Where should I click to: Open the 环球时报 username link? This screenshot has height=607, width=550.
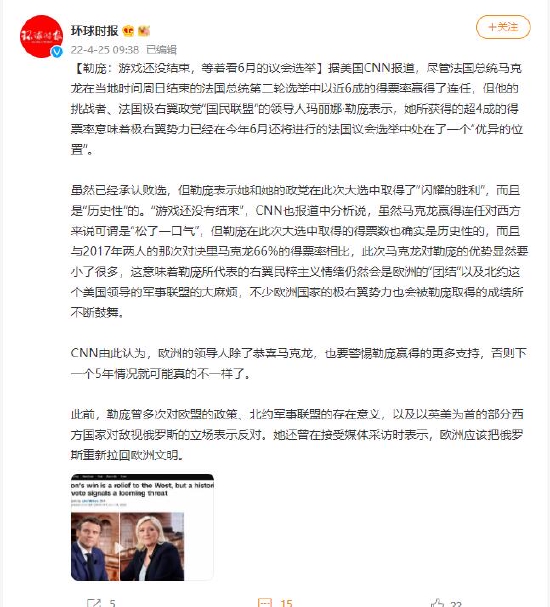[x=94, y=31]
